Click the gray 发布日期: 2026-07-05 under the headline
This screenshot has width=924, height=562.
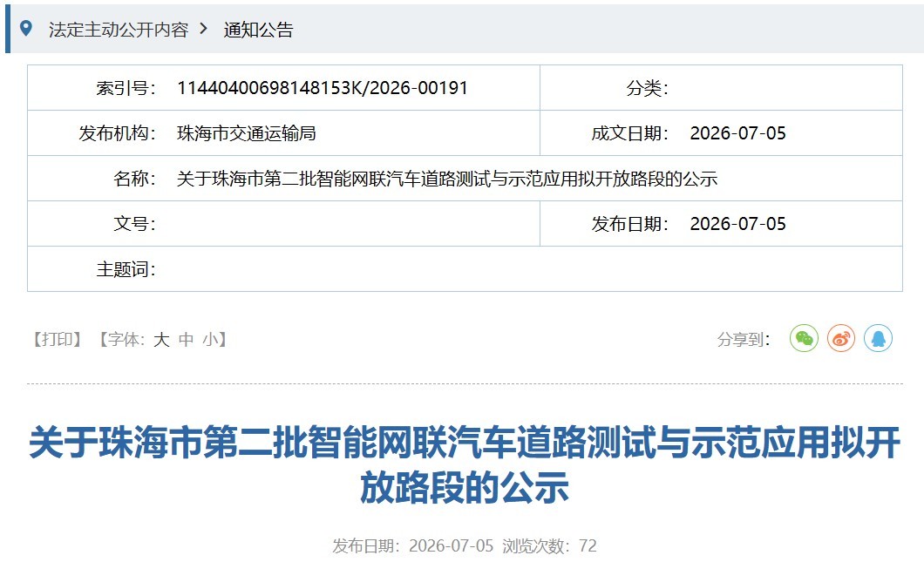pyautogui.click(x=412, y=546)
